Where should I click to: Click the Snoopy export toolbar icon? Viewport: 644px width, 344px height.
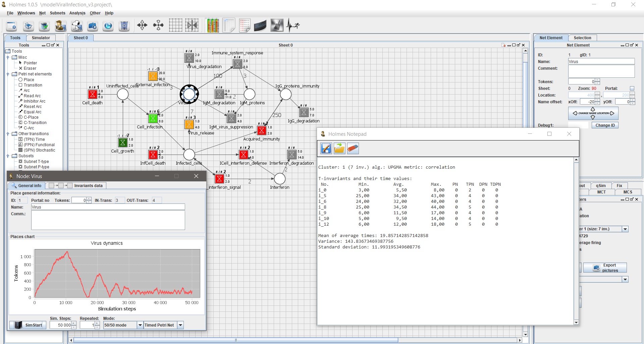pyautogui.click(x=76, y=26)
